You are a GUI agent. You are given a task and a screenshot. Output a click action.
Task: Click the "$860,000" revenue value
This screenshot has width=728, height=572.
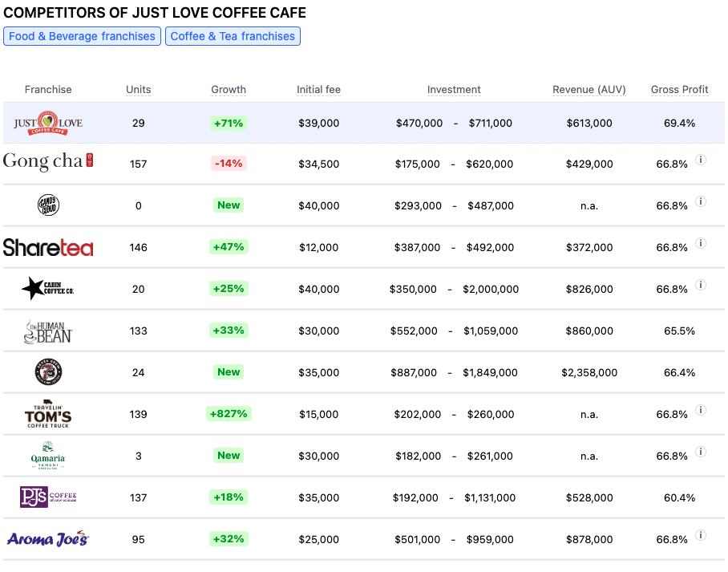click(x=589, y=331)
